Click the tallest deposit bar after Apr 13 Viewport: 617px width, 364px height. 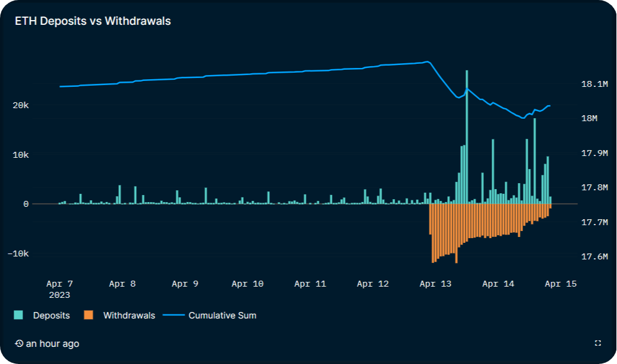click(x=467, y=136)
